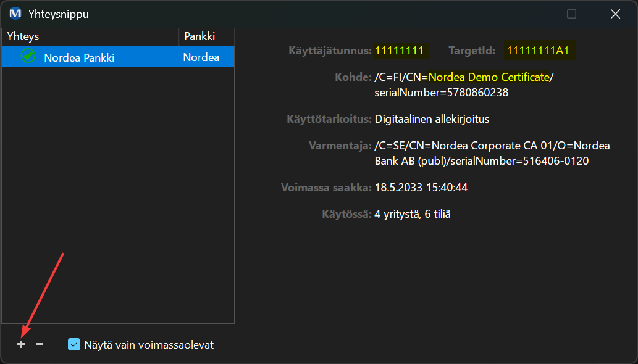The image size is (638, 364).
Task: Click the Käyttäjätunnus label
Action: tap(330, 51)
